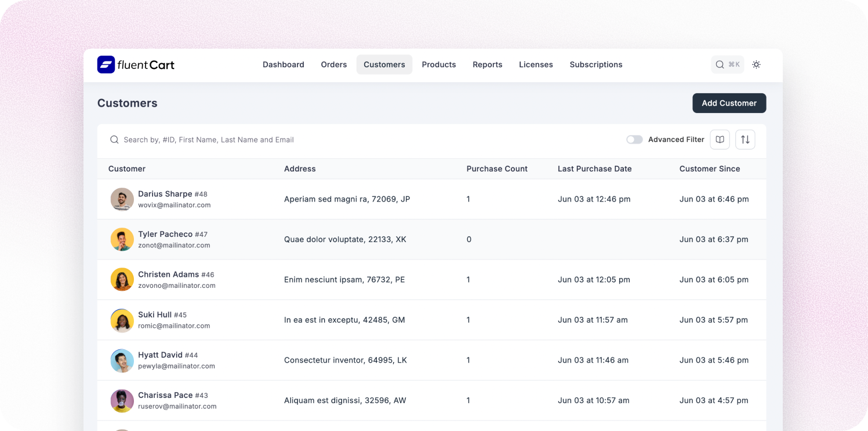The height and width of the screenshot is (431, 868).
Task: Click address In ea est in exceptu, 42485, GM
Action: 344,320
